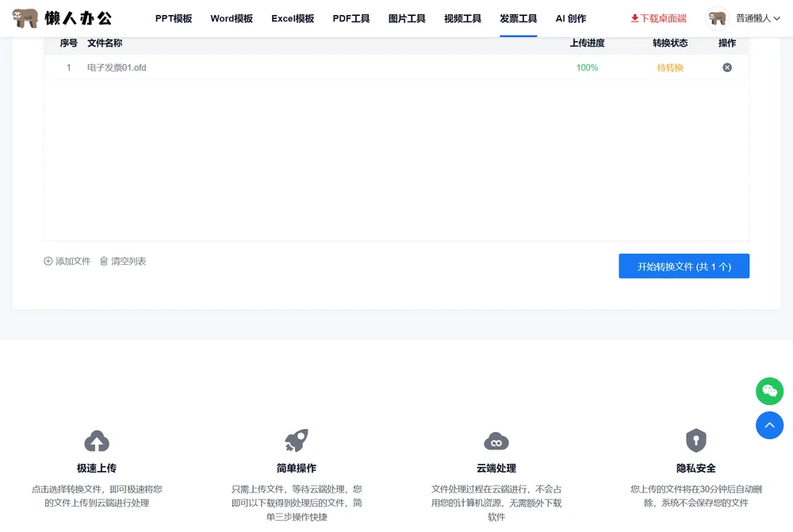Open the Word模板 menu
Screen dimensions: 793x532
[232, 19]
